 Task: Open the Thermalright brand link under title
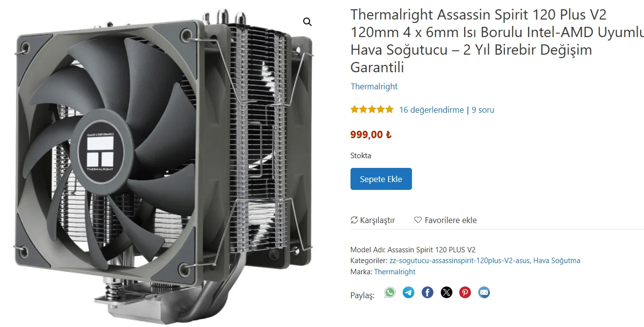[x=374, y=86]
